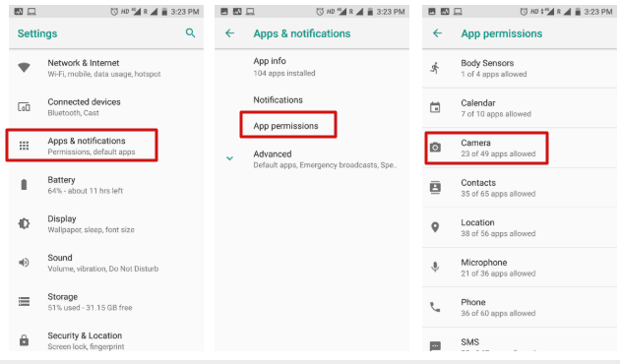Open Network & Internet settings
Image resolution: width=620 pixels, height=364 pixels.
[x=106, y=68]
